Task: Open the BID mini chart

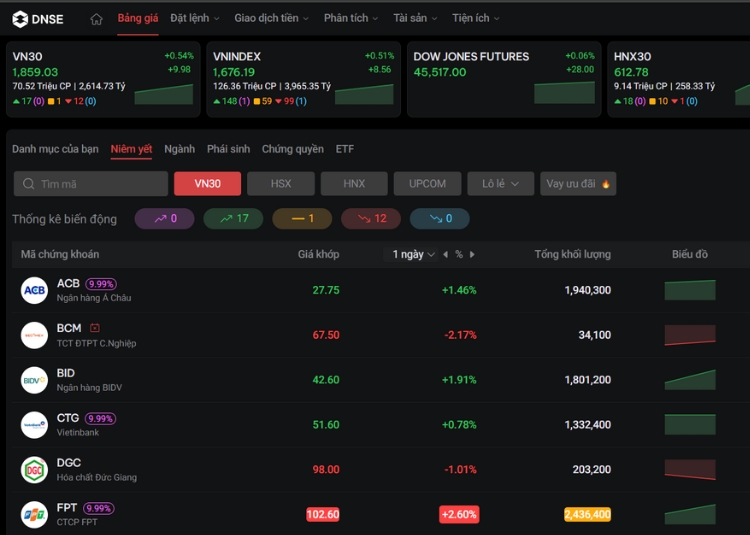Action: tap(690, 380)
